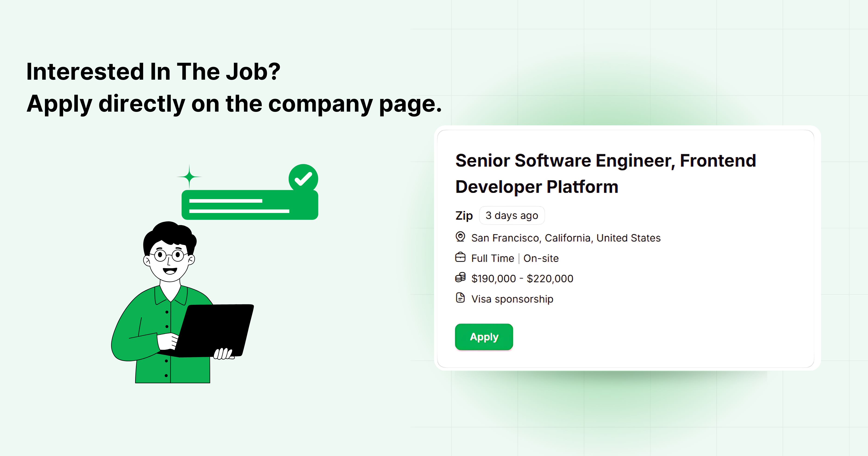Viewport: 868px width, 456px height.
Task: Open the Senior Software Engineer job title
Action: click(x=606, y=173)
